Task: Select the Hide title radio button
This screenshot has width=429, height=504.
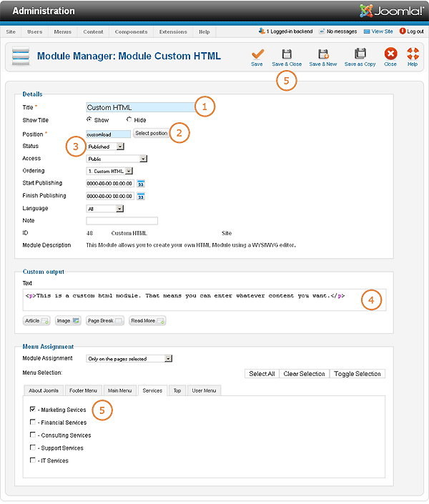Action: point(129,119)
